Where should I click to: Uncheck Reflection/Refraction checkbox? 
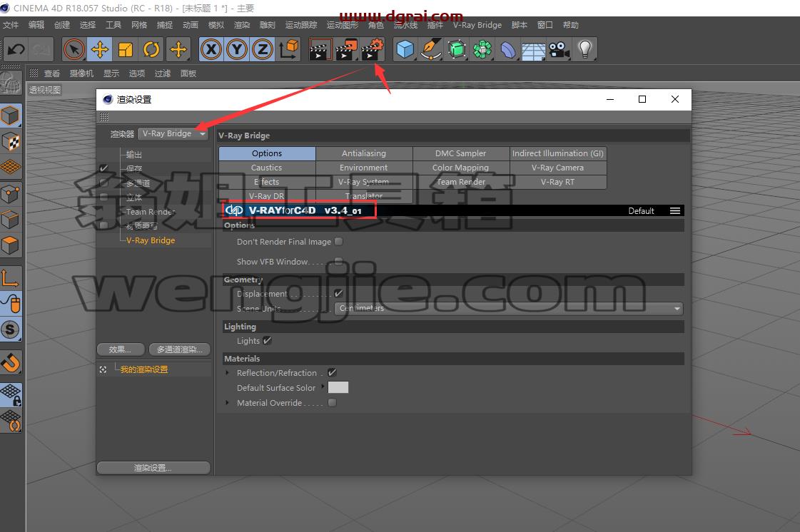point(332,372)
